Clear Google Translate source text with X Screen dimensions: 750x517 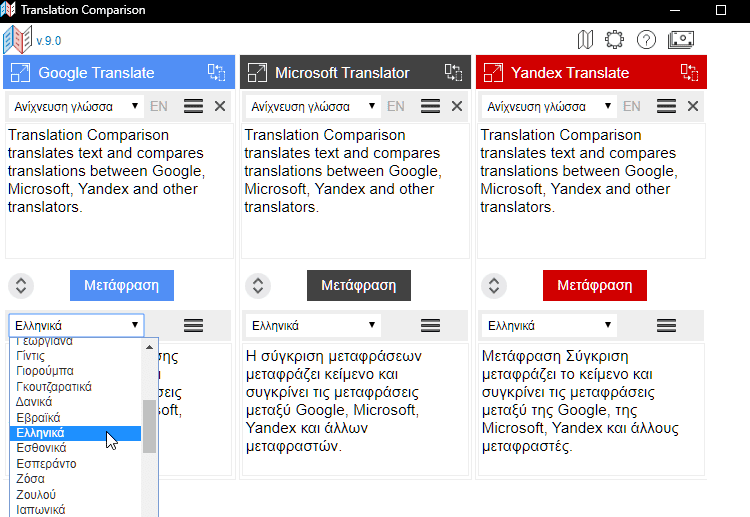[x=220, y=106]
